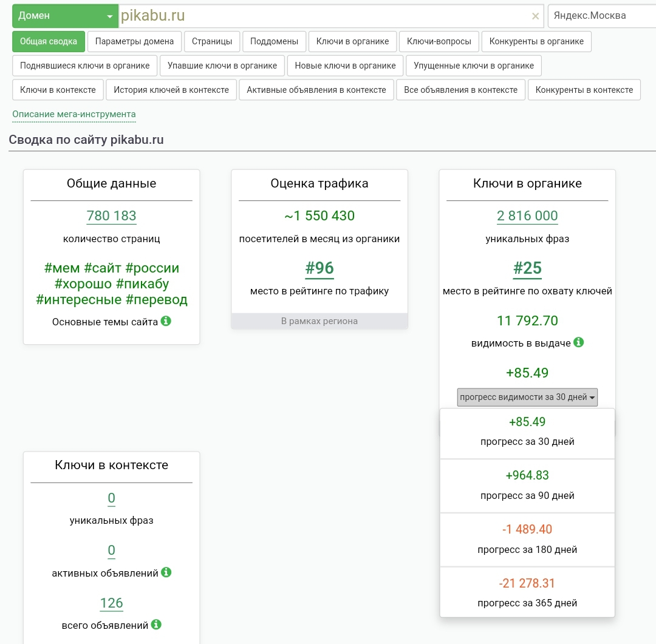Expand прогресс видимости за 30 дней dropdown
Image resolution: width=656 pixels, height=644 pixels.
coord(527,397)
